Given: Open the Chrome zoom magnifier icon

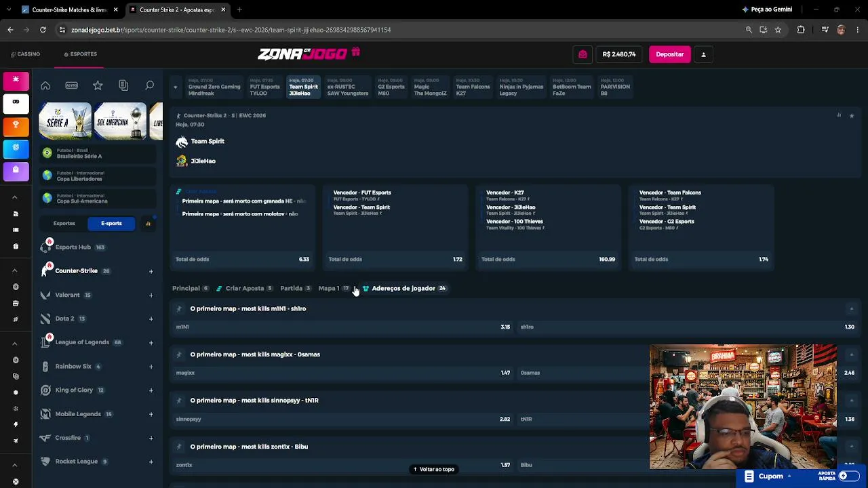Looking at the screenshot, I should (749, 30).
